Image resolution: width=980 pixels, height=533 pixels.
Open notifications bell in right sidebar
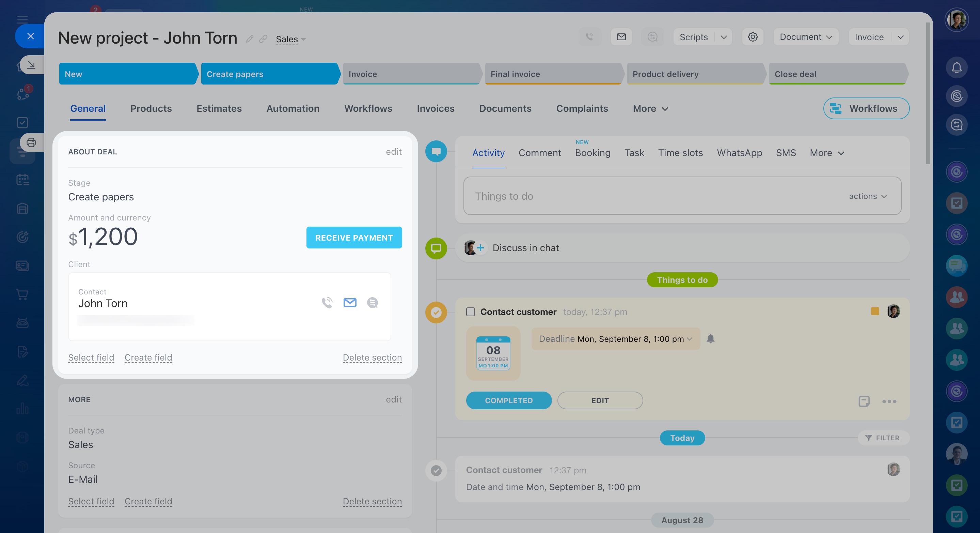pyautogui.click(x=957, y=68)
